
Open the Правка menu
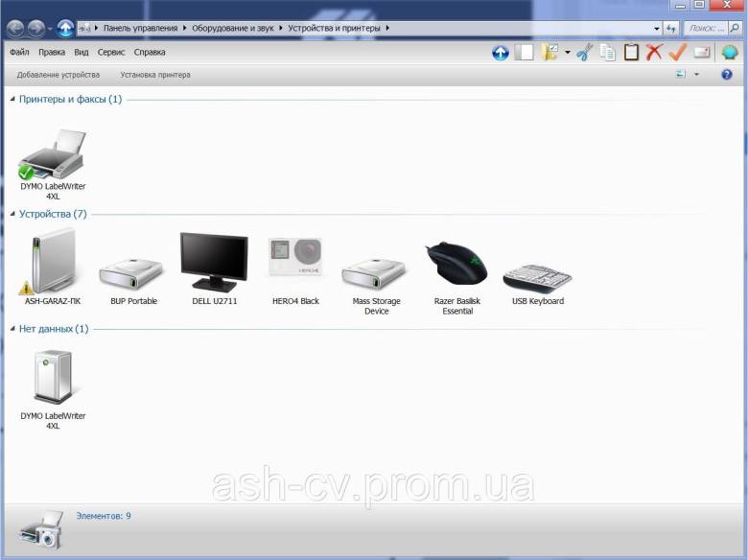click(x=52, y=52)
